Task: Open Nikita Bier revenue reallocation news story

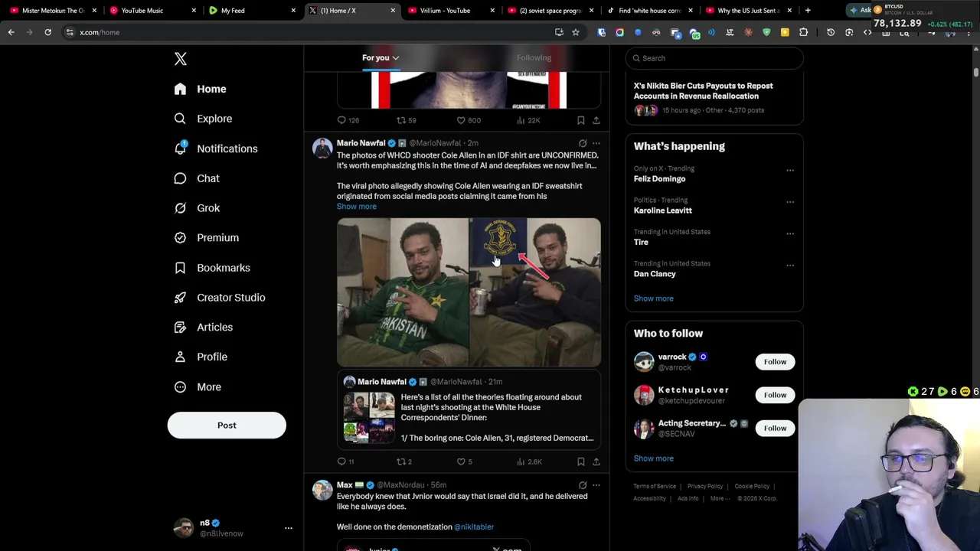Action: 714,98
